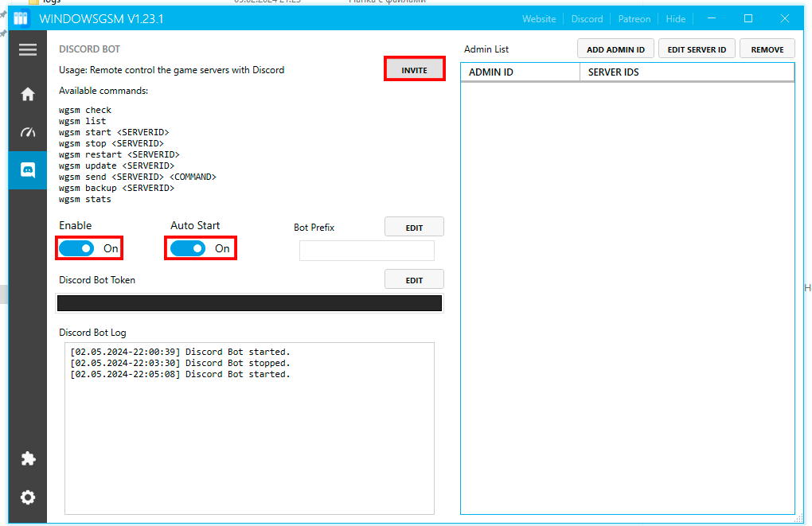
Task: Open the Dashboard gauge icon
Action: [27, 132]
